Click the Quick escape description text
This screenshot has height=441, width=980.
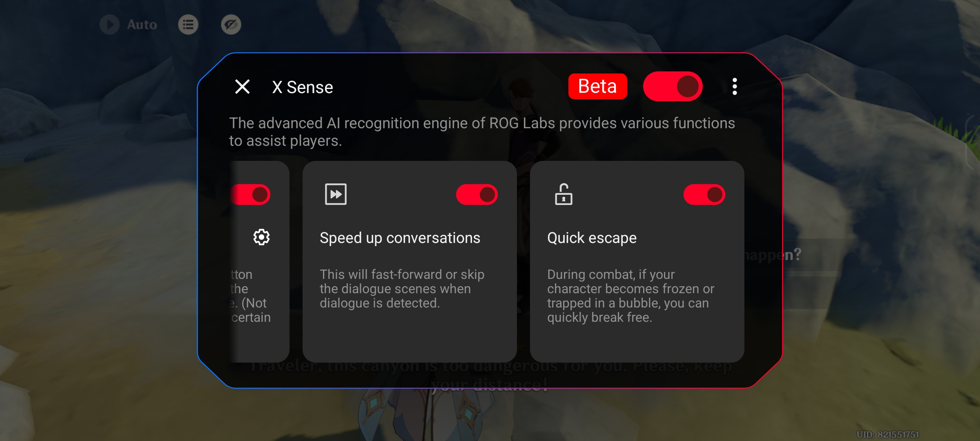coord(630,296)
